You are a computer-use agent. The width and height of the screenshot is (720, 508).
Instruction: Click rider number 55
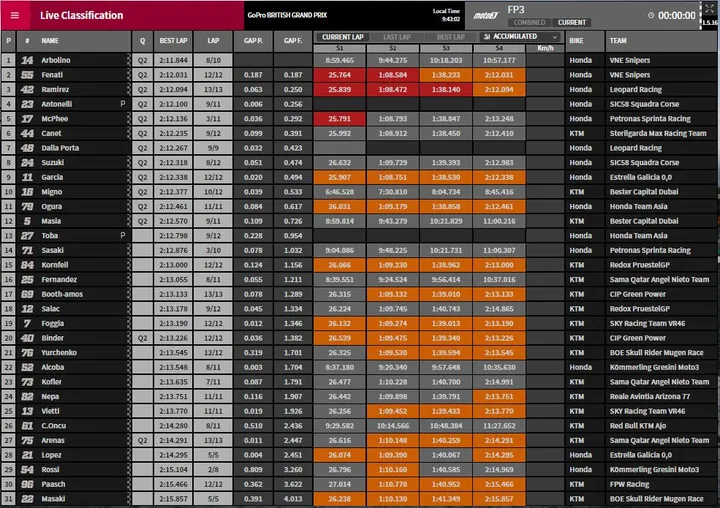tap(27, 75)
